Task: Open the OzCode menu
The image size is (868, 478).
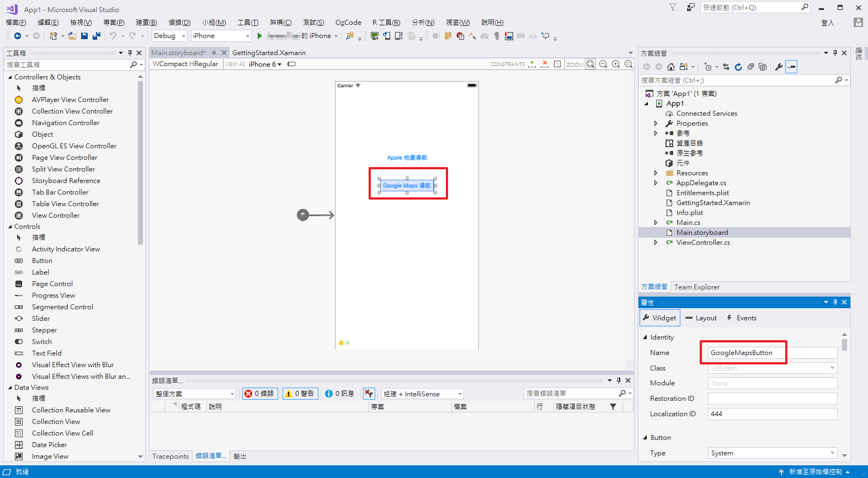Action: click(348, 23)
